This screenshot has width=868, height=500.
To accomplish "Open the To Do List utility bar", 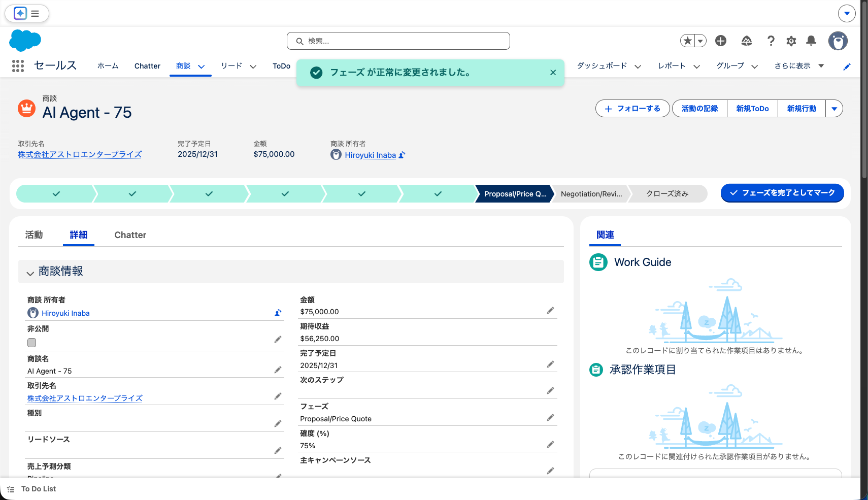I will pyautogui.click(x=32, y=489).
